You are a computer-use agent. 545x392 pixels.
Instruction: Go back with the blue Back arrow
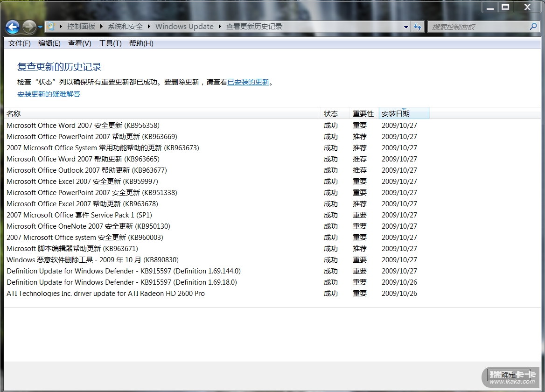point(13,27)
